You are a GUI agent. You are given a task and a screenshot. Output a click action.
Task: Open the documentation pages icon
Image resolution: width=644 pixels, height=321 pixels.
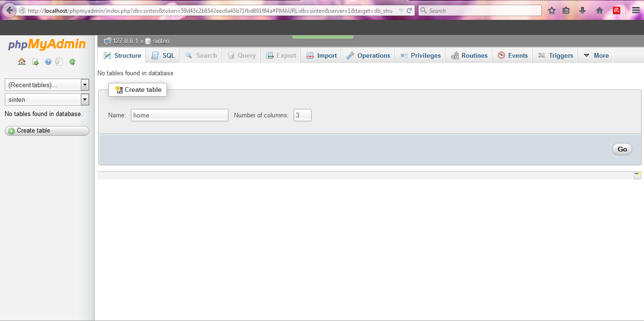coord(59,62)
